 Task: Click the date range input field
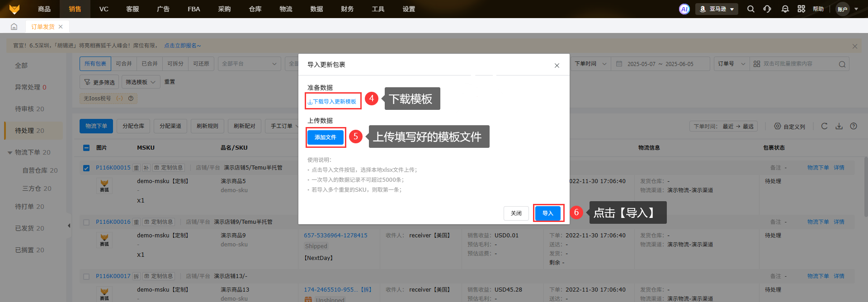pos(660,64)
